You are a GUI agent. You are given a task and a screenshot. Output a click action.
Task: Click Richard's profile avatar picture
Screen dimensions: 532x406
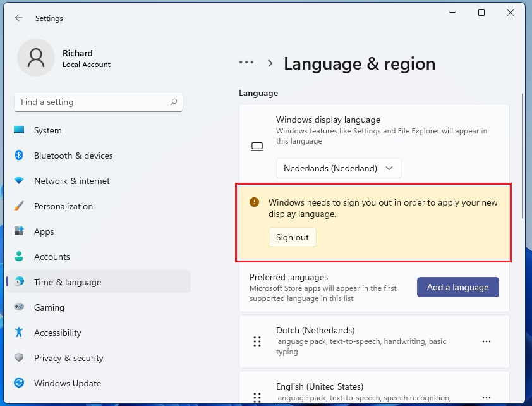(x=35, y=58)
